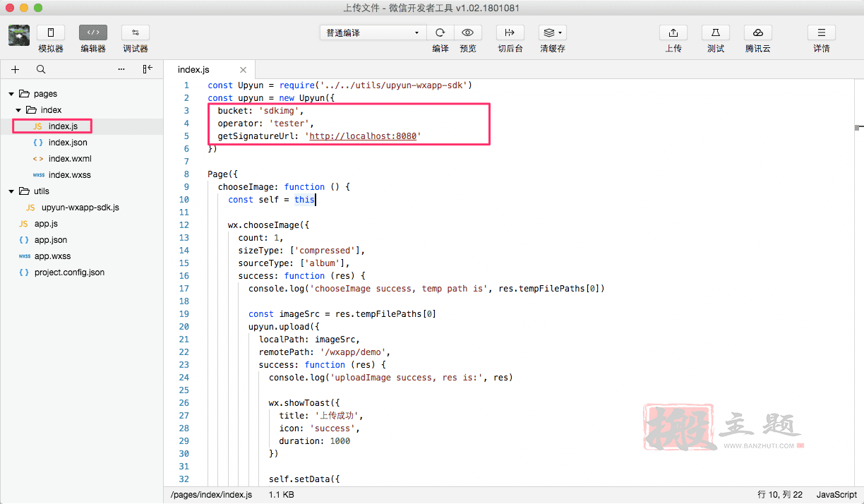This screenshot has height=504, width=864.
Task: Toggle the debugger (调试器) panel
Action: tap(136, 32)
